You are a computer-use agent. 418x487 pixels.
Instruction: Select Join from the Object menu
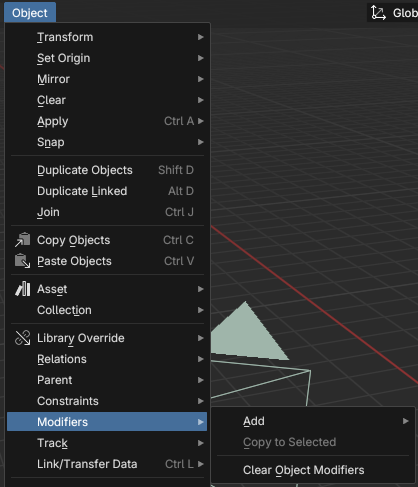click(107, 212)
